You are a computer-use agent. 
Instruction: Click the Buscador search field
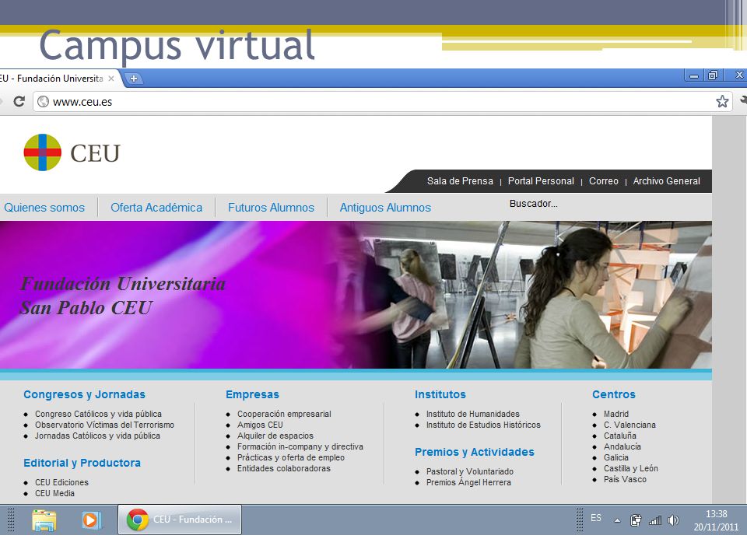(534, 204)
